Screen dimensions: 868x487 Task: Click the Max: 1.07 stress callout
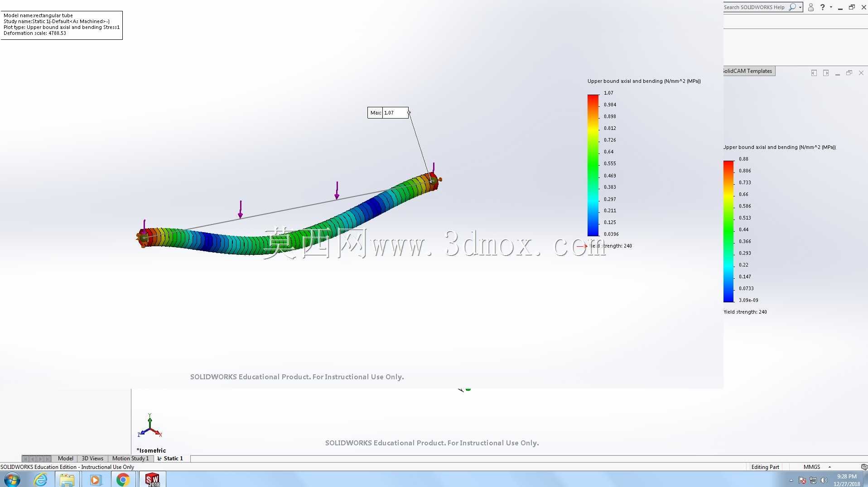(388, 113)
